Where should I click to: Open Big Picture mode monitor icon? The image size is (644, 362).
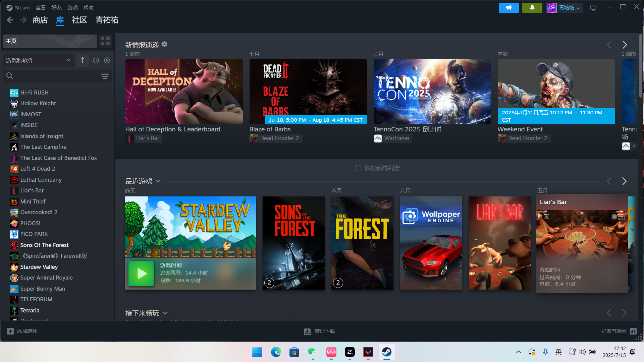coord(593,8)
